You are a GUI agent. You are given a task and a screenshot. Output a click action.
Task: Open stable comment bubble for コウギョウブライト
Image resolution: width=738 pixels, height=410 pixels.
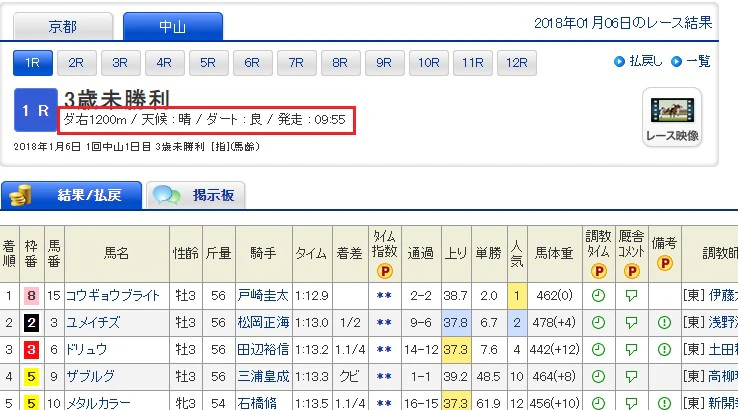click(631, 296)
